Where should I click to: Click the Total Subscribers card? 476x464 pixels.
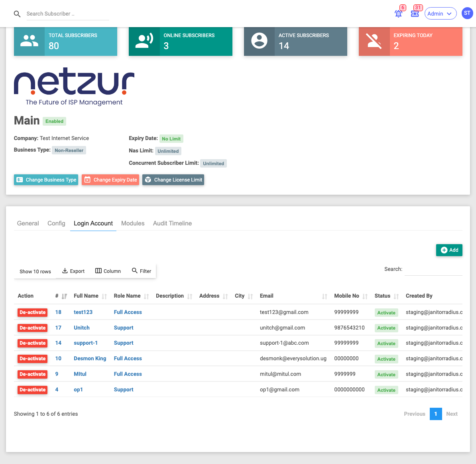(x=65, y=41)
